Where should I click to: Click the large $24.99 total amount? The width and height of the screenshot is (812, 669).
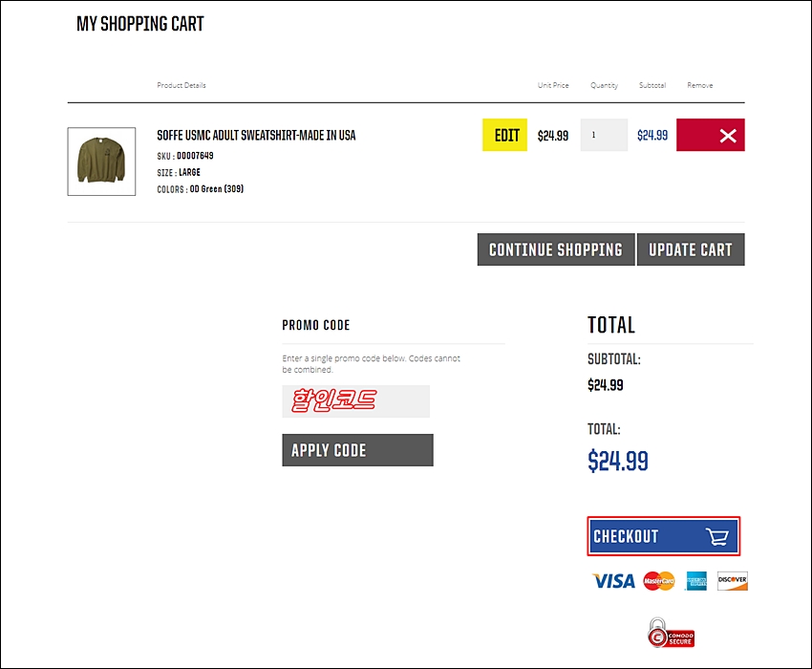618,462
